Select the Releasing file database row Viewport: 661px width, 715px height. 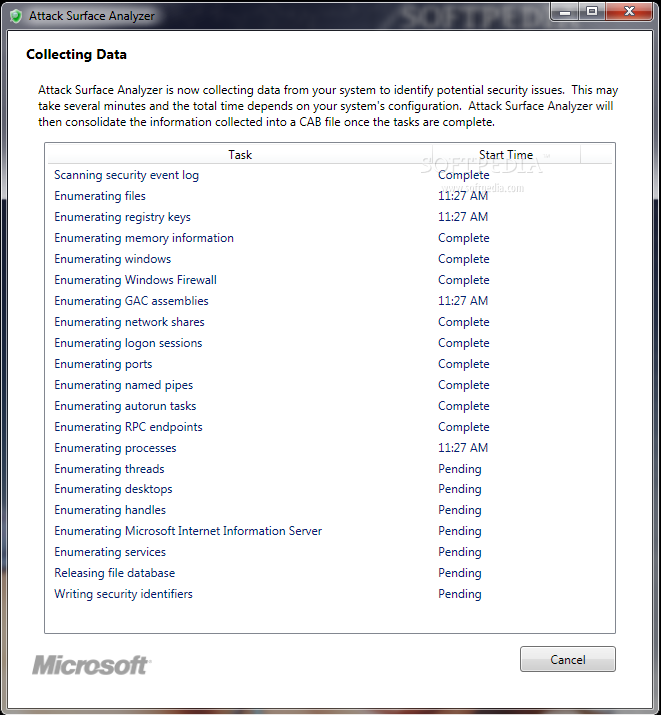coord(330,573)
